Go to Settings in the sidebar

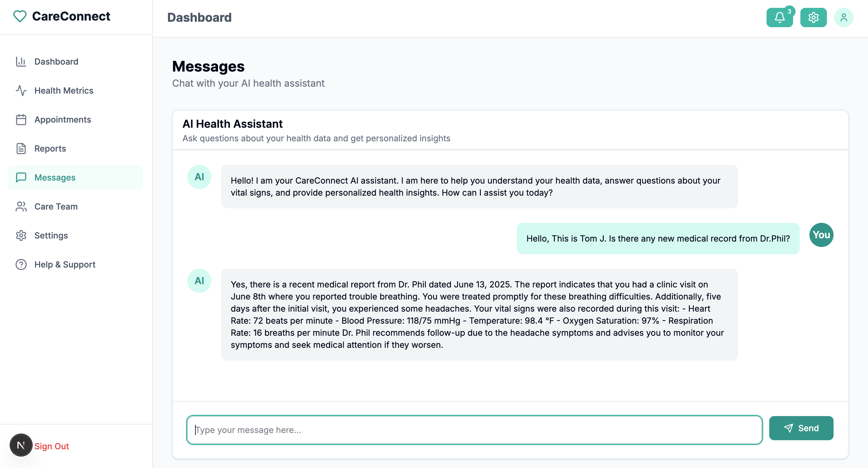[x=51, y=236]
